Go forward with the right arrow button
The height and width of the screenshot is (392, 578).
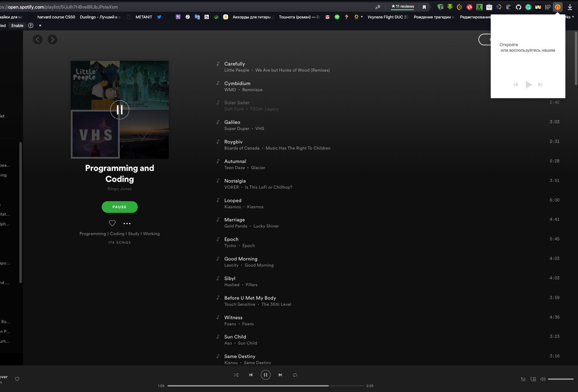coord(52,40)
